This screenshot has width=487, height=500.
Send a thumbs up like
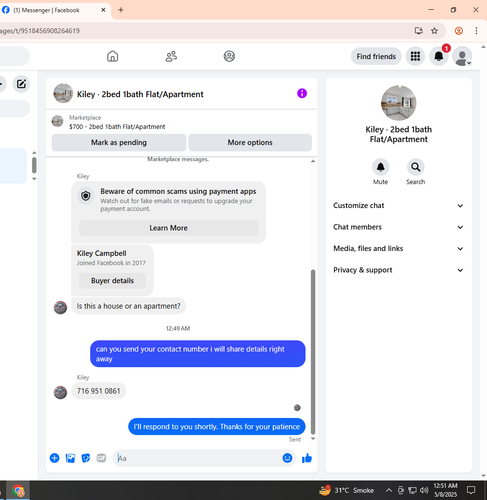tap(307, 458)
